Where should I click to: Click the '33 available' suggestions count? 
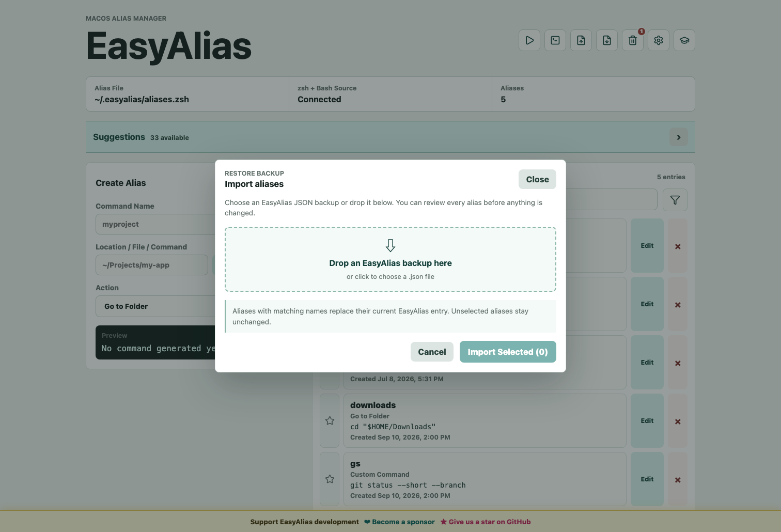(169, 138)
